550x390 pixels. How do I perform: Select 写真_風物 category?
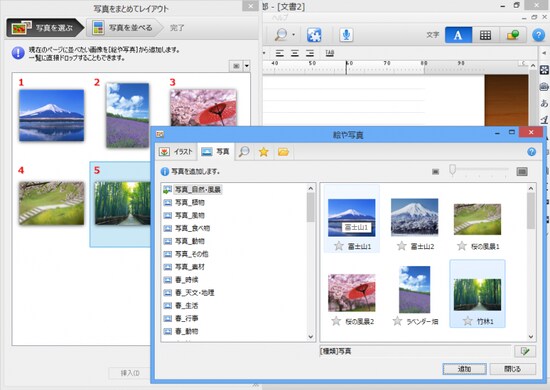pyautogui.click(x=184, y=215)
